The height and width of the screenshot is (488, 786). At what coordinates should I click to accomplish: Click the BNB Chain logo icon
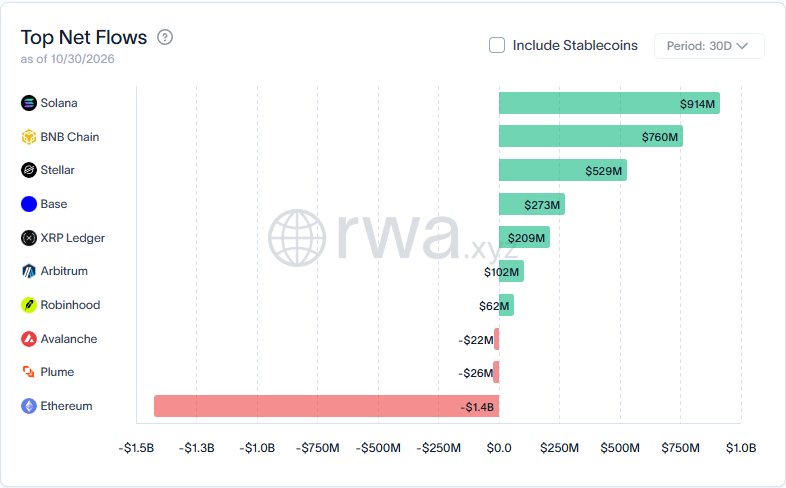point(29,137)
